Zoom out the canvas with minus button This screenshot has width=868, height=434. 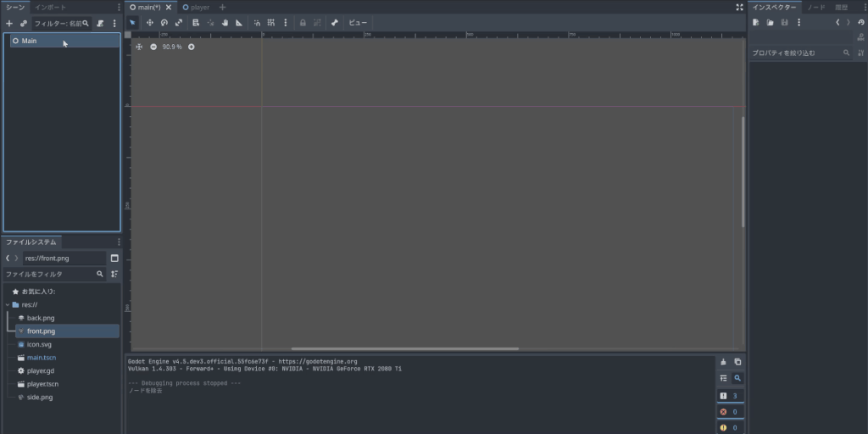point(153,47)
